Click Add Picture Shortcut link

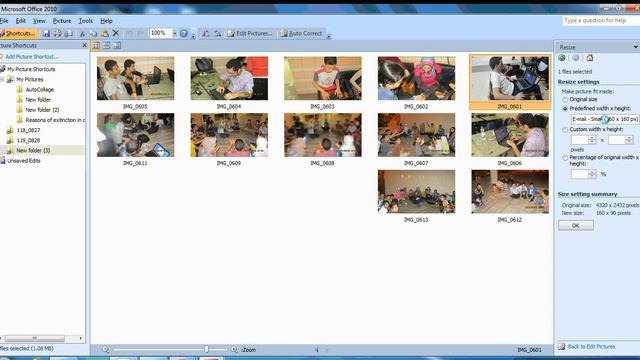pos(32,57)
